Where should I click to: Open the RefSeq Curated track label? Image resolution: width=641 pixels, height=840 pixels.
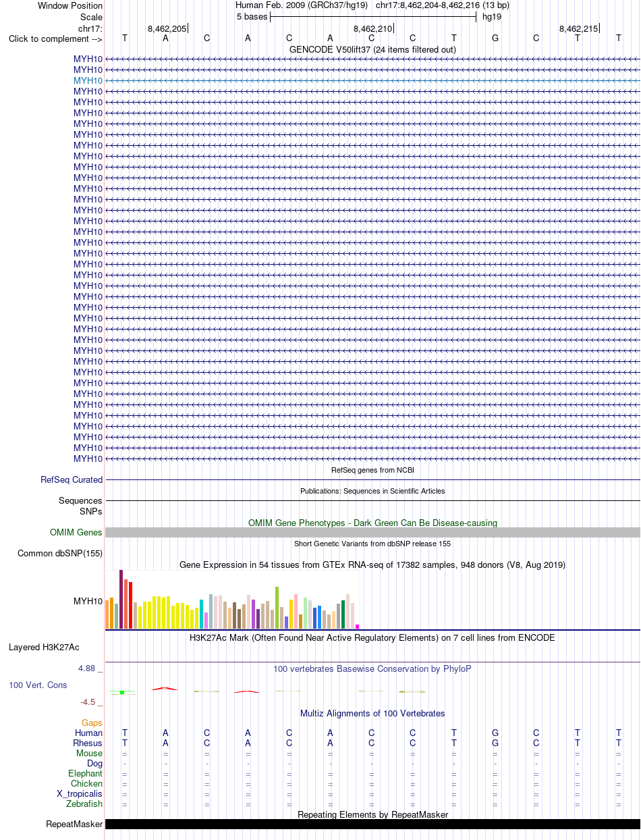[72, 479]
